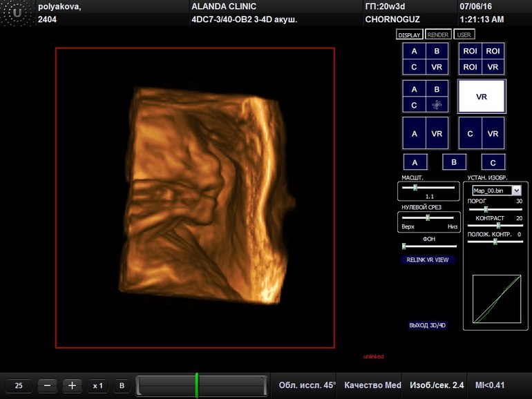Open the DISPLAY tab

(409, 35)
